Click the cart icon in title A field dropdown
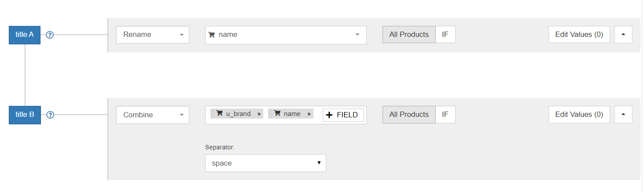The height and width of the screenshot is (192, 644). pyautogui.click(x=211, y=35)
